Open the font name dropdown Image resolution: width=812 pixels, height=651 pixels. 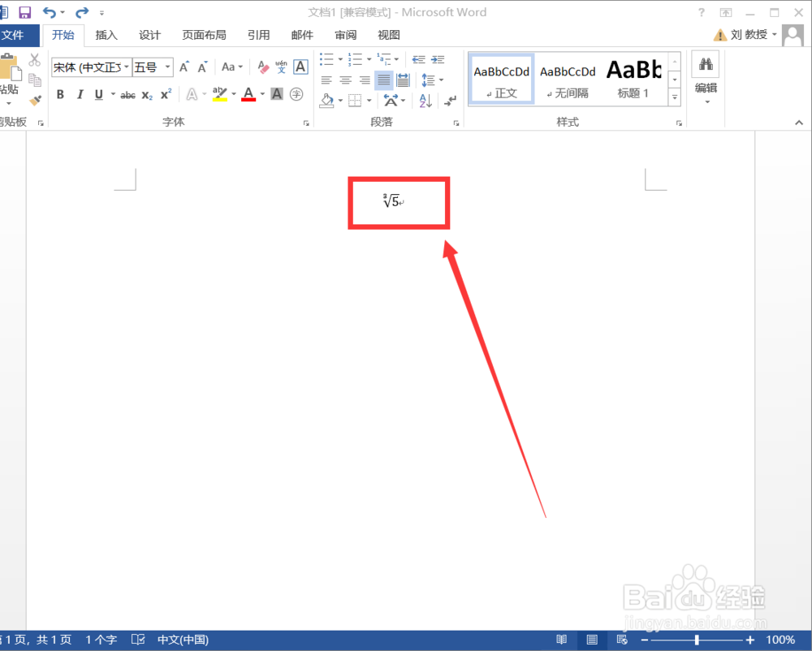point(127,67)
